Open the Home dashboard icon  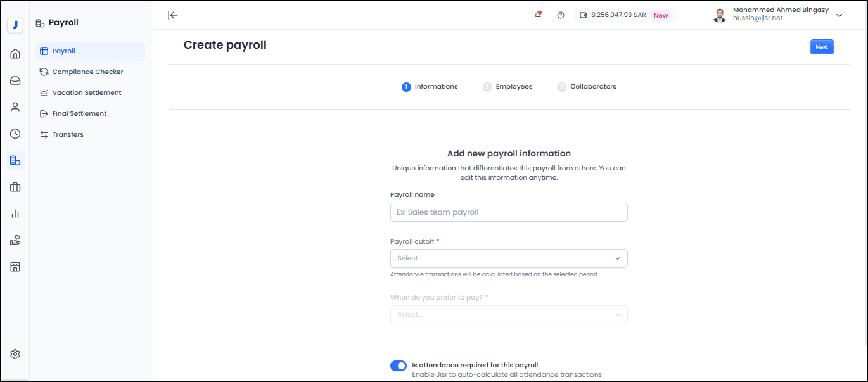pos(15,54)
